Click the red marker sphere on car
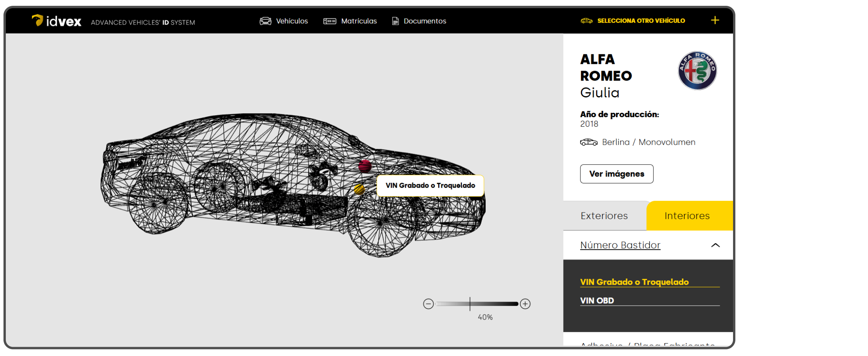 (x=365, y=166)
